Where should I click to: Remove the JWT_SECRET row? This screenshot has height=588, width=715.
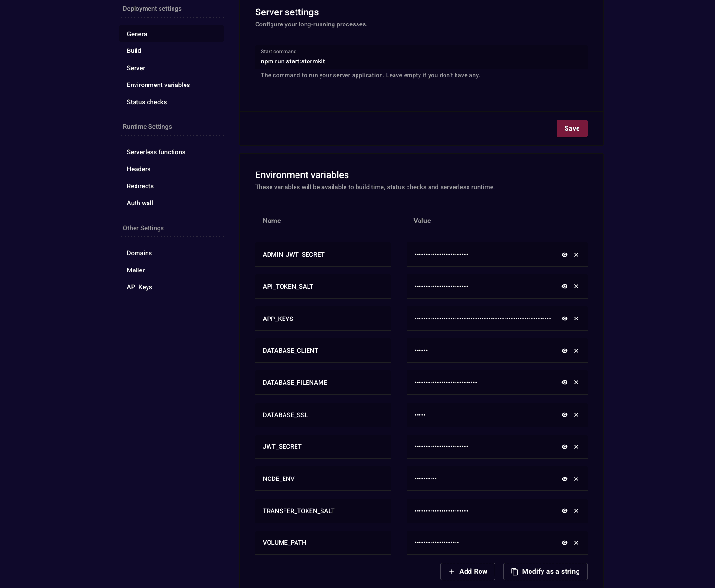[x=576, y=446]
